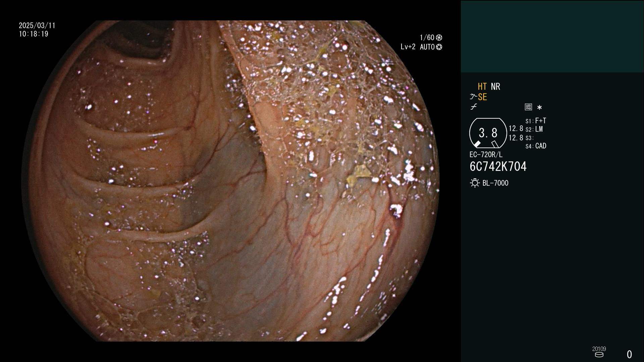The image size is (644, 362).
Task: Click the SE structure emphasis label
Action: coord(482,97)
